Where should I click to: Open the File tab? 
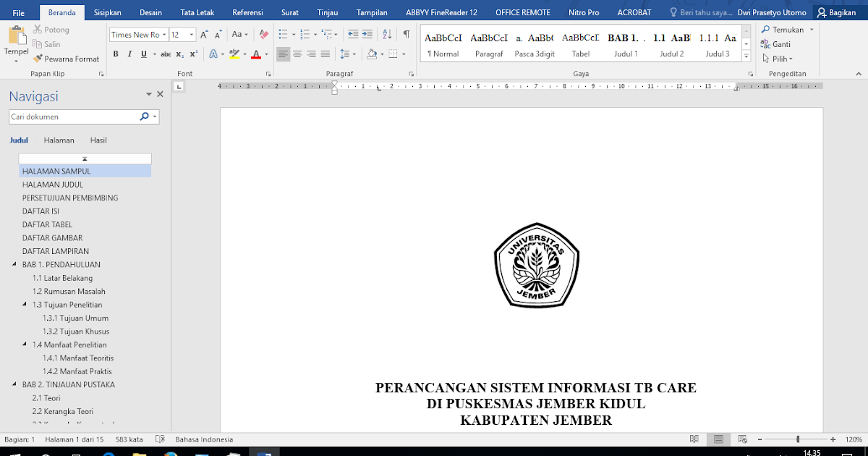[x=18, y=12]
